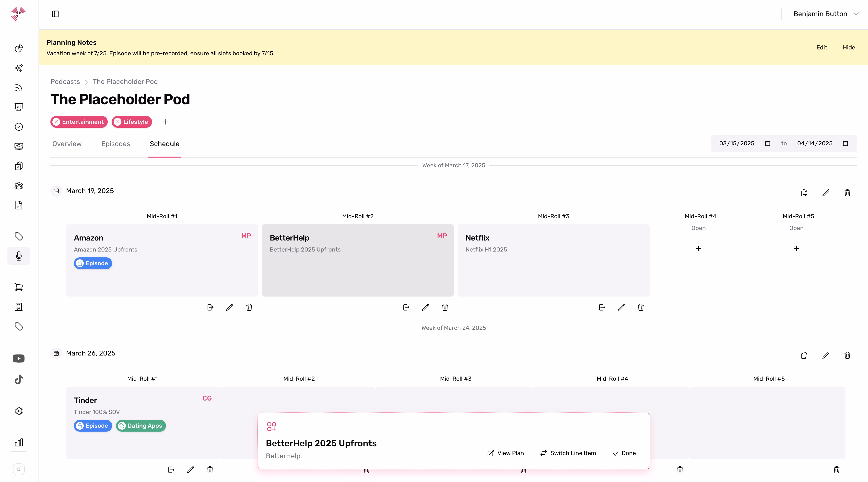
Task: Edit the BetterHelp Mid-Roll #2 placement
Action: point(425,308)
